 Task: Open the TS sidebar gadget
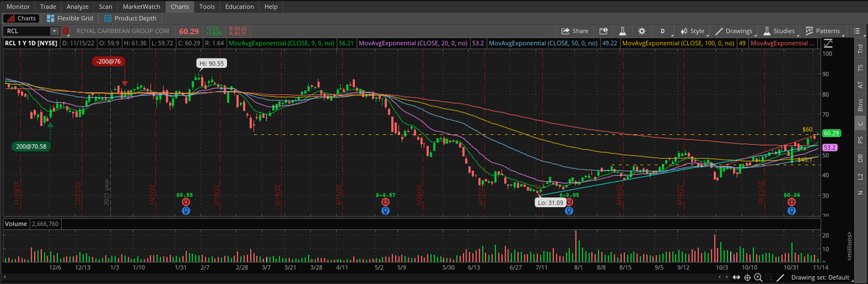click(860, 68)
